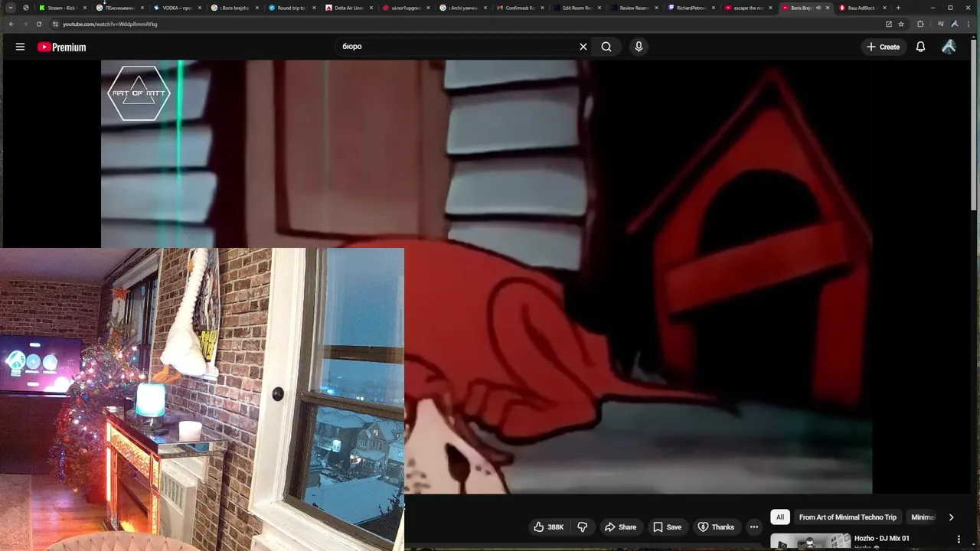Screen dimensions: 980x551
Task: Click the main video player area
Action: click(486, 277)
